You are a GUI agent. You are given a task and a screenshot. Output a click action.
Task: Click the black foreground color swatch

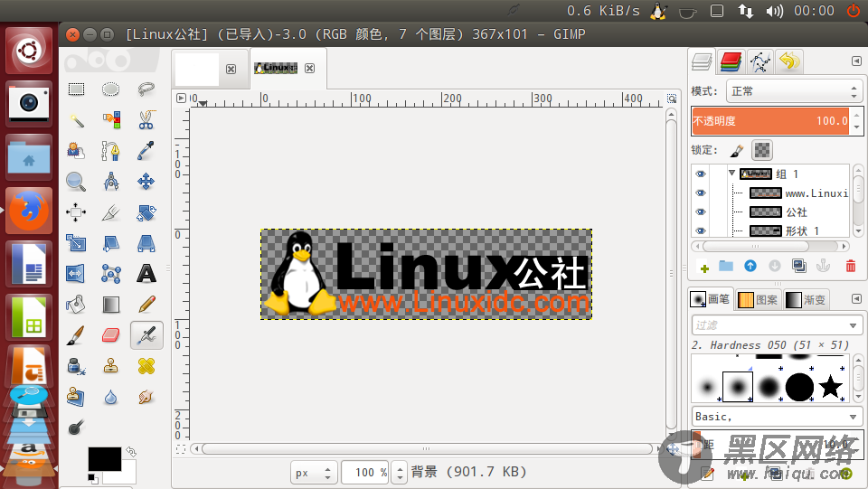coord(104,458)
